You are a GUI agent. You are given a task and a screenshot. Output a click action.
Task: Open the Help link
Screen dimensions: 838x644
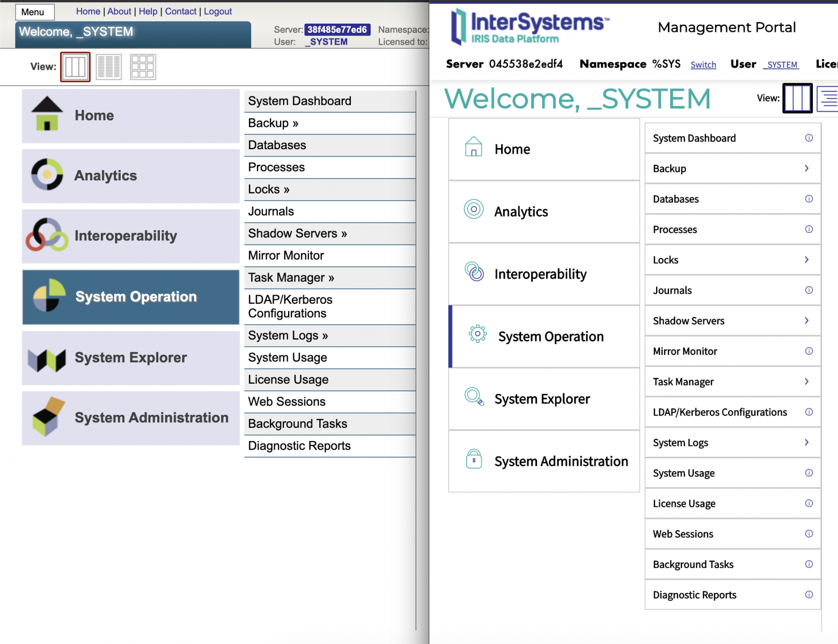click(148, 11)
